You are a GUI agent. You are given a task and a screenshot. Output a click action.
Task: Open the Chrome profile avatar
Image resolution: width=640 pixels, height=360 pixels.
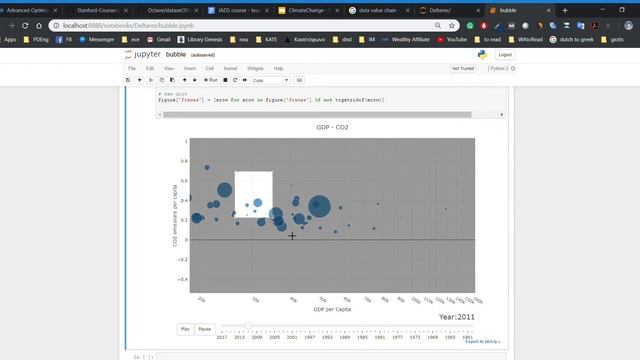click(629, 26)
